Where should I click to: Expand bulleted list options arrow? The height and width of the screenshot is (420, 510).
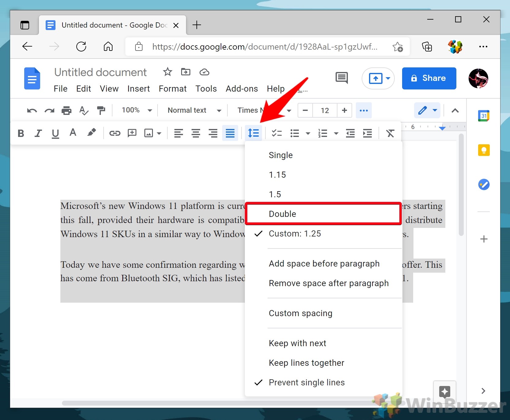pos(308,133)
